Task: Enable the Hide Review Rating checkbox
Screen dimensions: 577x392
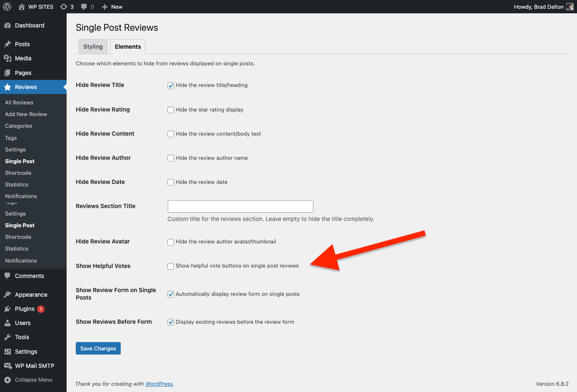Action: click(x=171, y=110)
